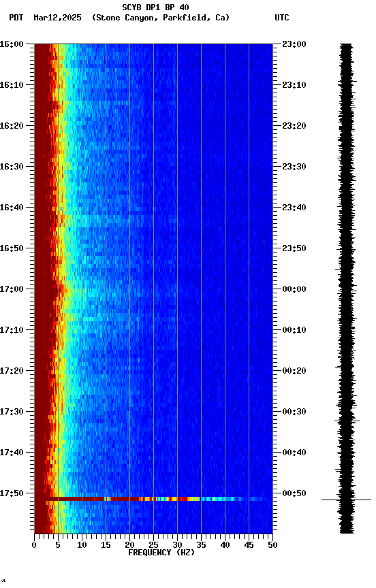The width and height of the screenshot is (376, 588).
Task: Click the 17:50 PDT time label
Action: click(12, 493)
